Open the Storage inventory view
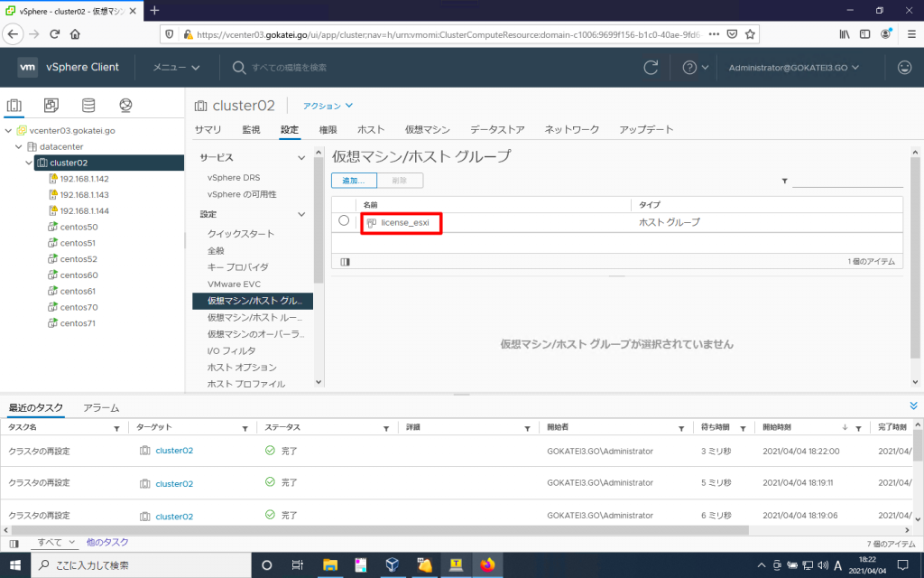The width and height of the screenshot is (924, 578). point(89,105)
